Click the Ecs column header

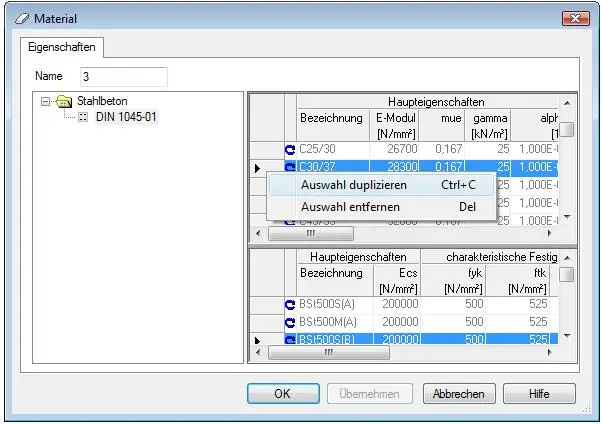click(398, 280)
